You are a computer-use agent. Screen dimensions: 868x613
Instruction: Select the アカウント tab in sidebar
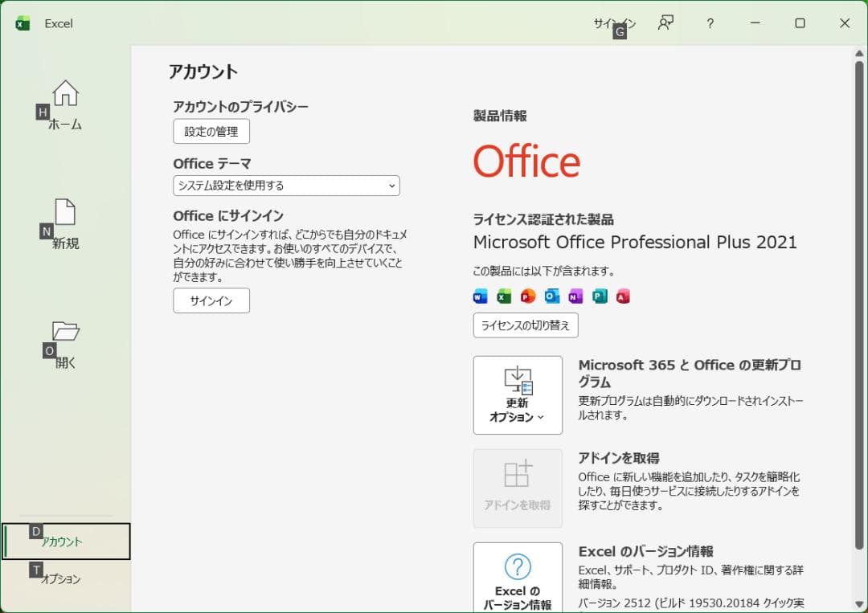pyautogui.click(x=64, y=541)
